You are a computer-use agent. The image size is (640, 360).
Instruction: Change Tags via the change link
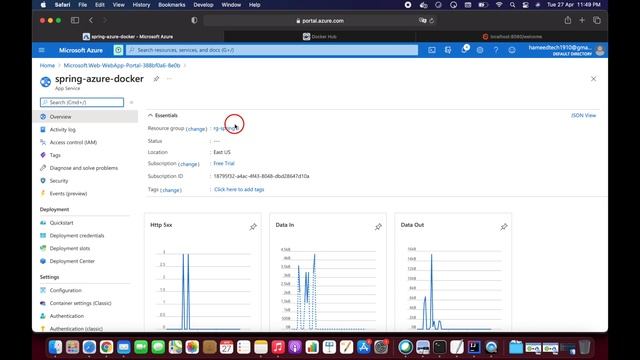(171, 190)
